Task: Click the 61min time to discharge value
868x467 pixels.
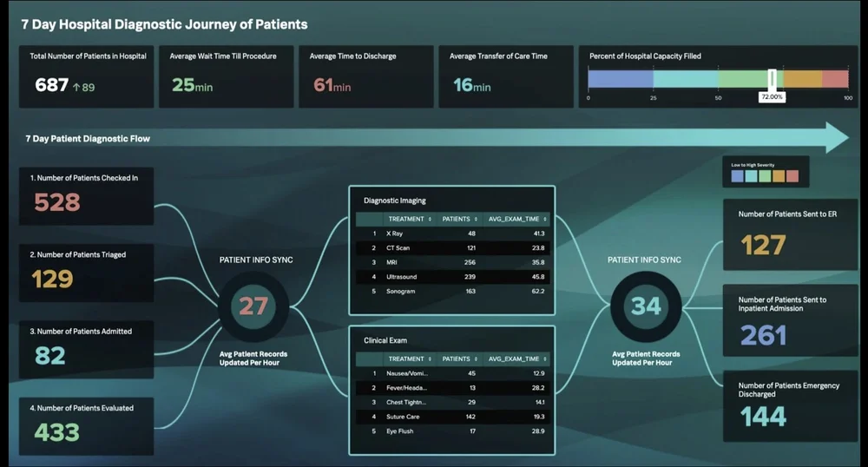Action: tap(332, 85)
